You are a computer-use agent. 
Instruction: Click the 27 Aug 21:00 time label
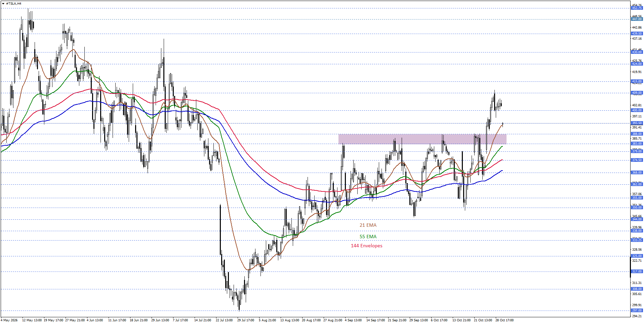point(333,320)
